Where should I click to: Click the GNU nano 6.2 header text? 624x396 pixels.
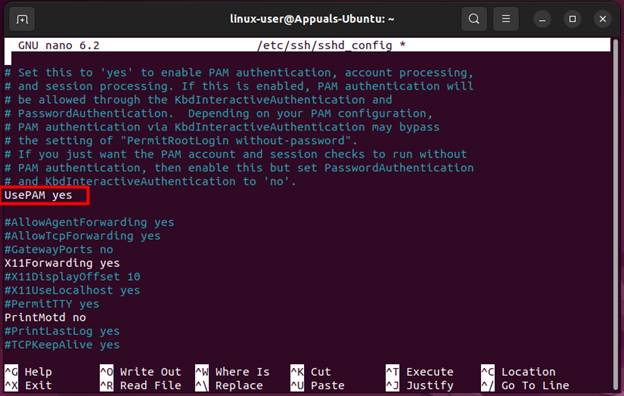[x=58, y=45]
